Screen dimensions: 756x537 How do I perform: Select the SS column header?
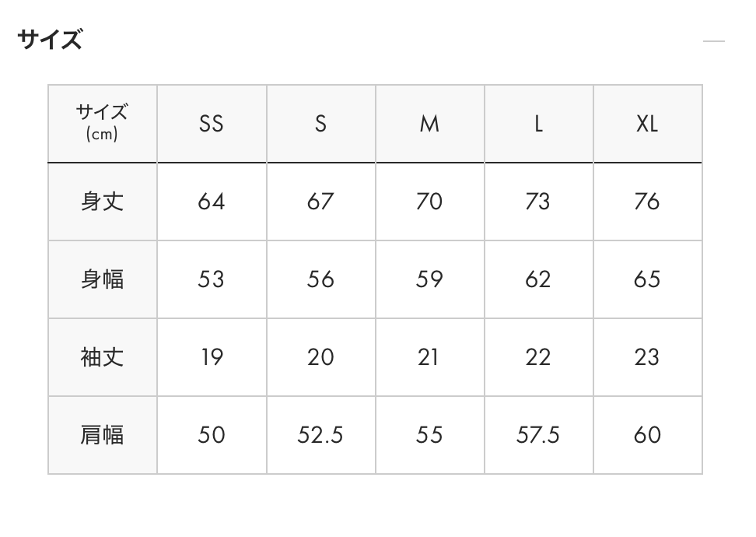coord(212,124)
